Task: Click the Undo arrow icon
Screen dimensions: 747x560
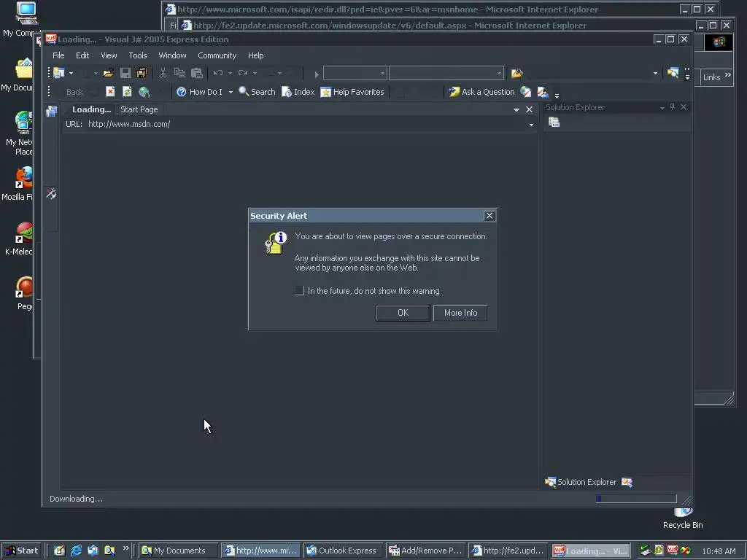Action: click(x=218, y=73)
